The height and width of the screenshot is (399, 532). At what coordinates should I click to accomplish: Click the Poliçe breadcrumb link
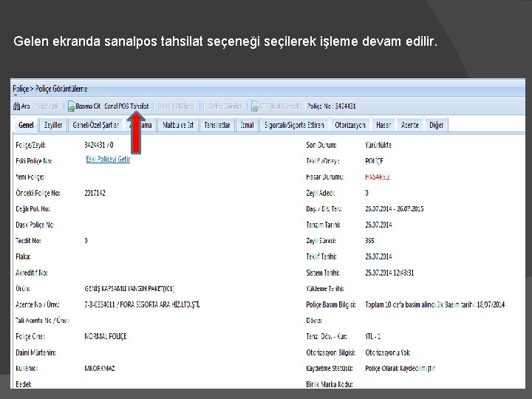[x=21, y=89]
